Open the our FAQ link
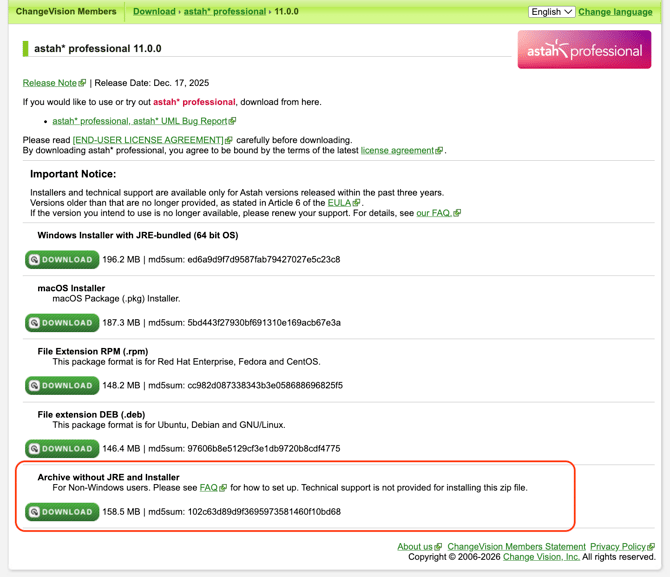The image size is (670, 577). 433,213
